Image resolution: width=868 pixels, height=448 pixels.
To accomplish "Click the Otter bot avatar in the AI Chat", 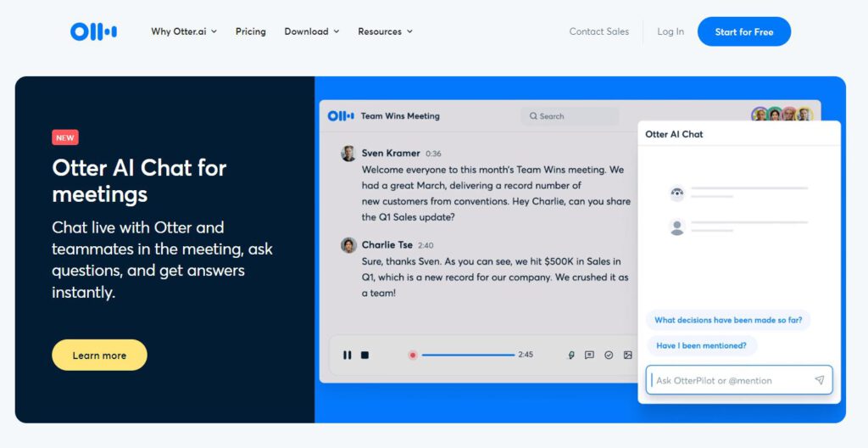I will tap(677, 193).
